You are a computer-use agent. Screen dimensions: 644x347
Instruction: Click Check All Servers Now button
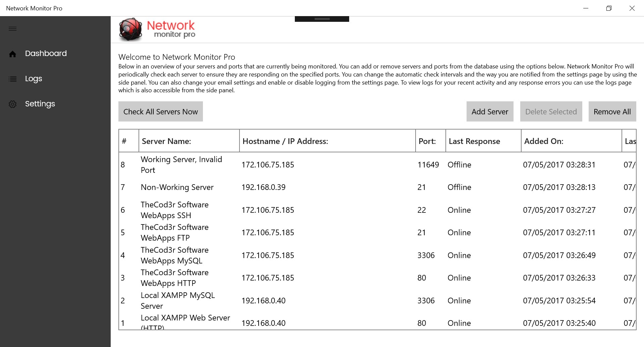(161, 111)
